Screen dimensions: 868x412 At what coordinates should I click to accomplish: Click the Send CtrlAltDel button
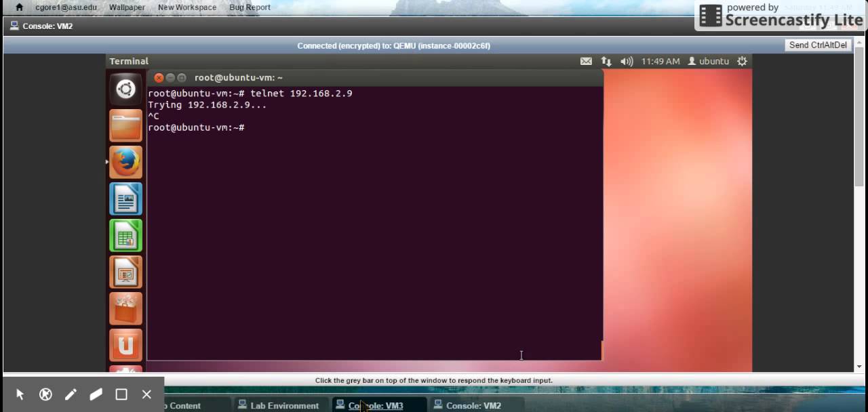[x=818, y=45]
